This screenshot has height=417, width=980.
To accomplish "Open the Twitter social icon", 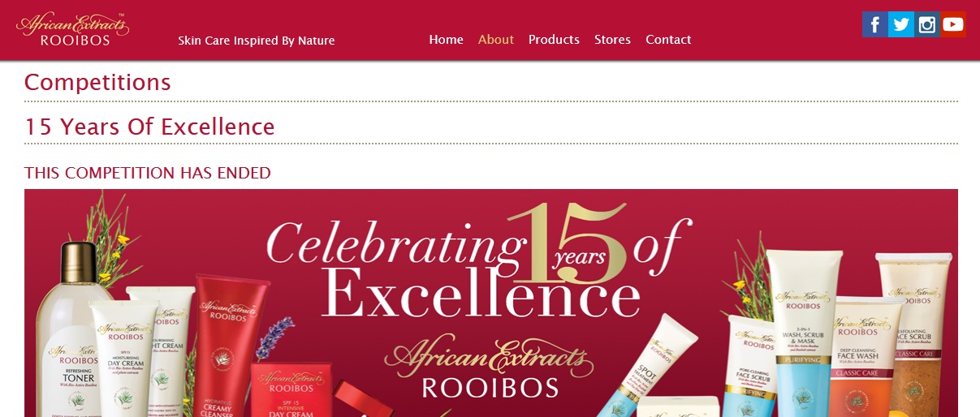I will [x=900, y=24].
